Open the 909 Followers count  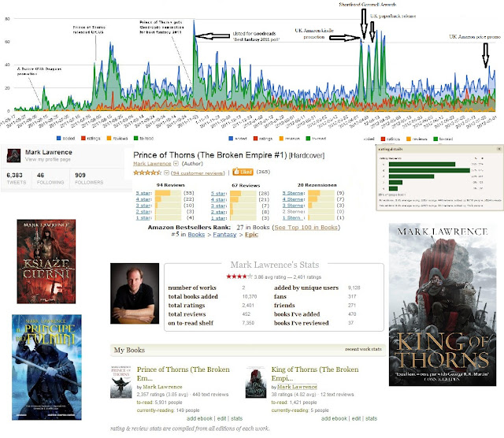(89, 179)
